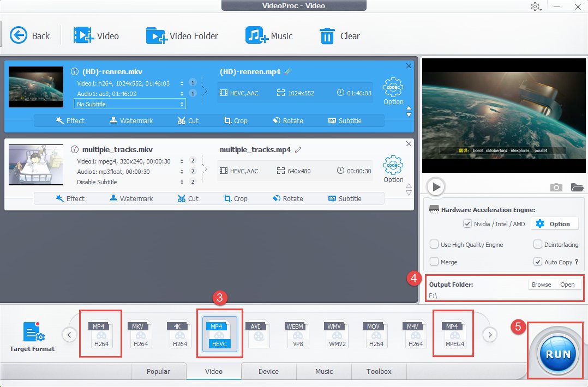Rotate the (HD)-renren video
The image size is (588, 387).
(288, 120)
